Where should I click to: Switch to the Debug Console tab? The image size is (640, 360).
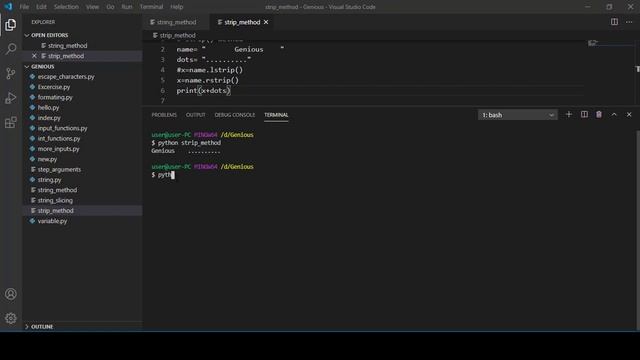click(x=235, y=115)
